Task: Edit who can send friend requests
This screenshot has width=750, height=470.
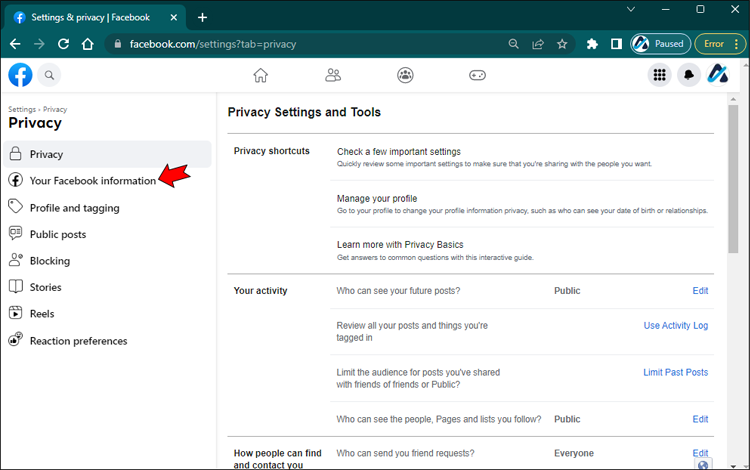Action: [700, 453]
